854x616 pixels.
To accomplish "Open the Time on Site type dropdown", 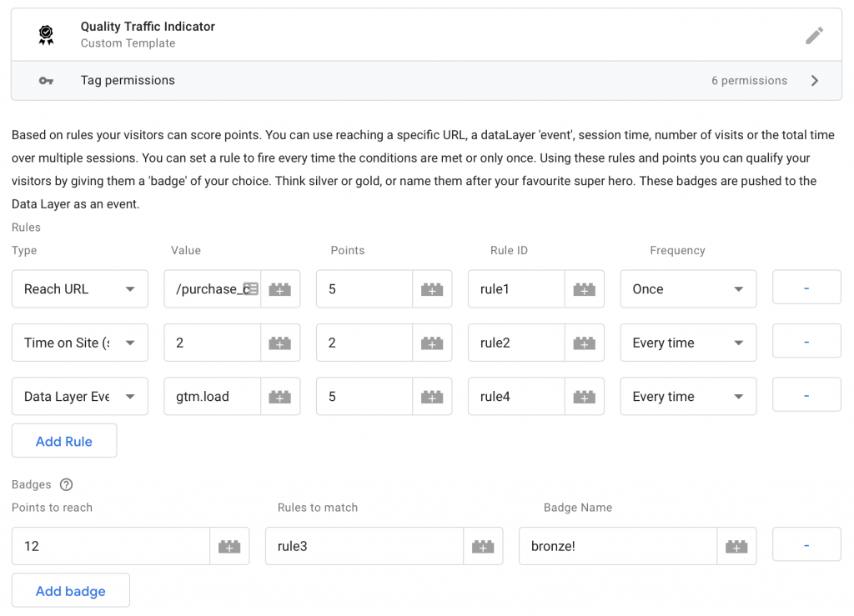I will pyautogui.click(x=80, y=343).
